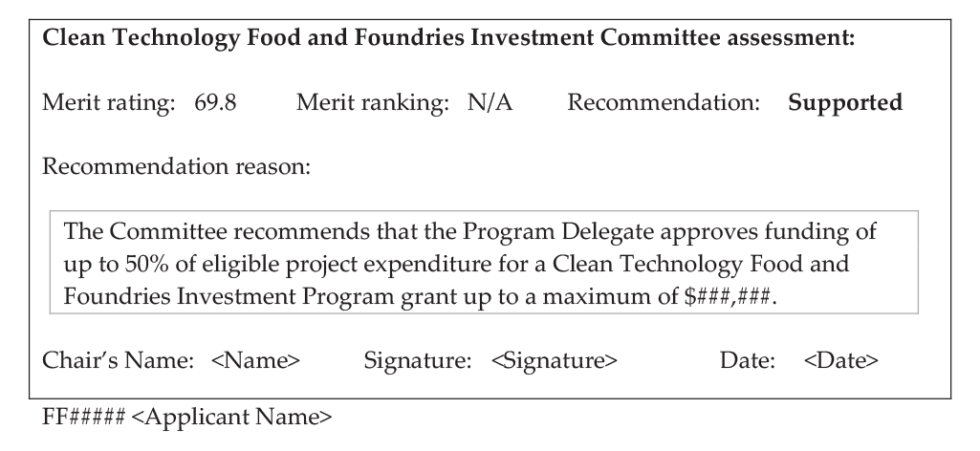Click the Recommendation reason label

[176, 167]
